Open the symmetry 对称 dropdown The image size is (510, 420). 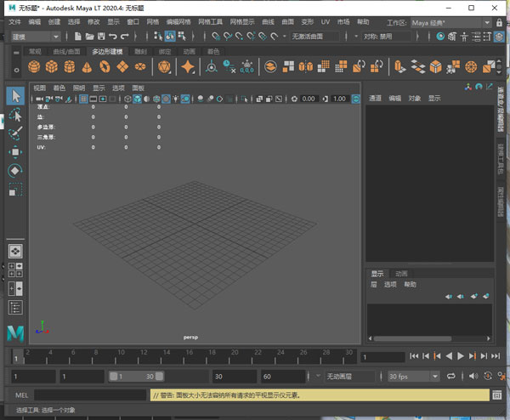pos(387,36)
